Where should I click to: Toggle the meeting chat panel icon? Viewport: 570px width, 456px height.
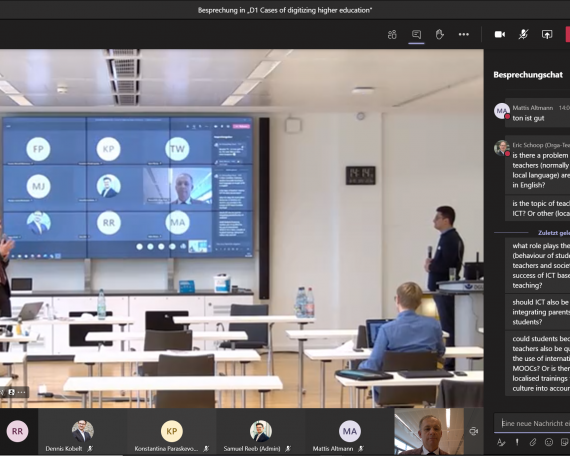tap(416, 35)
